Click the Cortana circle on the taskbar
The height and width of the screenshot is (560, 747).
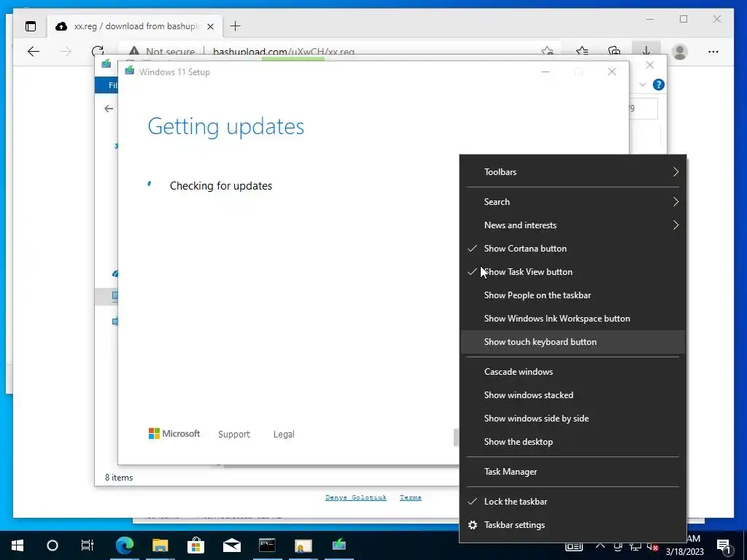pyautogui.click(x=53, y=545)
